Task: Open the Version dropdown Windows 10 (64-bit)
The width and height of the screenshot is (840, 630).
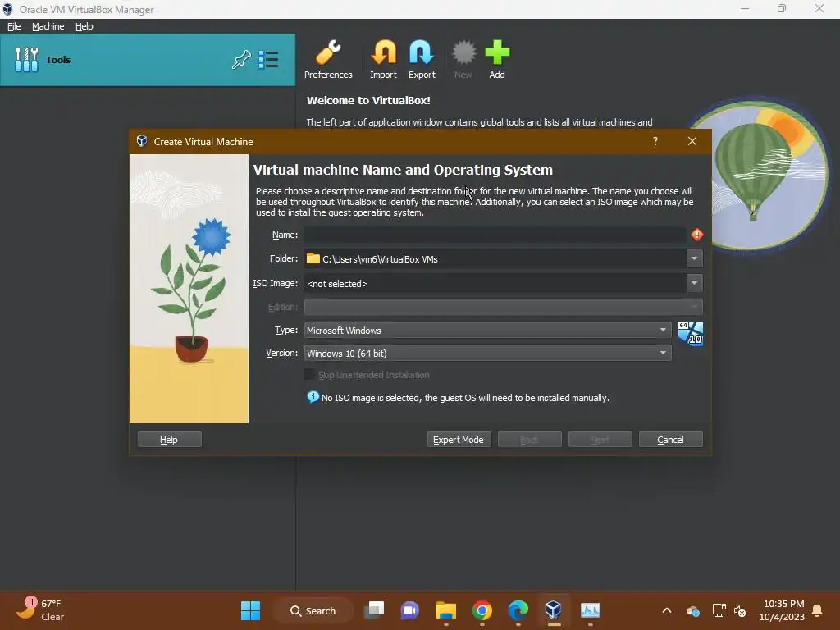Action: 487,353
